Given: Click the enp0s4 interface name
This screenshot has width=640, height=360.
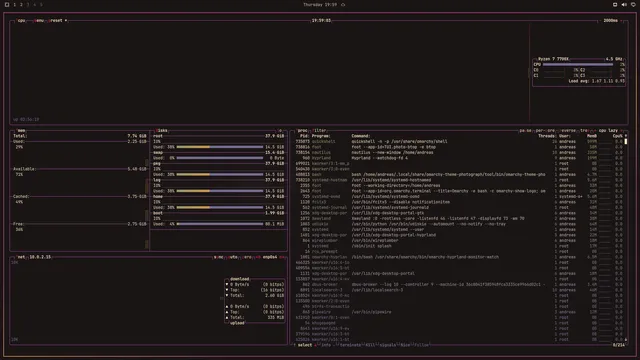Looking at the screenshot, I should tap(270, 257).
